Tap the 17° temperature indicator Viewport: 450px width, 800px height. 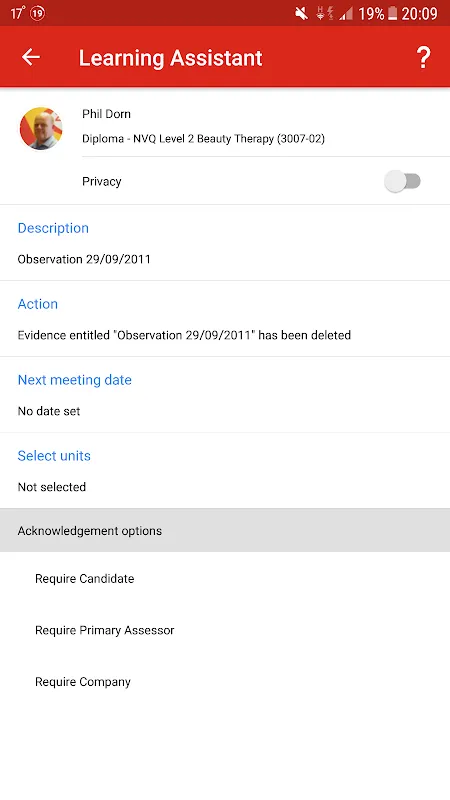click(x=17, y=13)
